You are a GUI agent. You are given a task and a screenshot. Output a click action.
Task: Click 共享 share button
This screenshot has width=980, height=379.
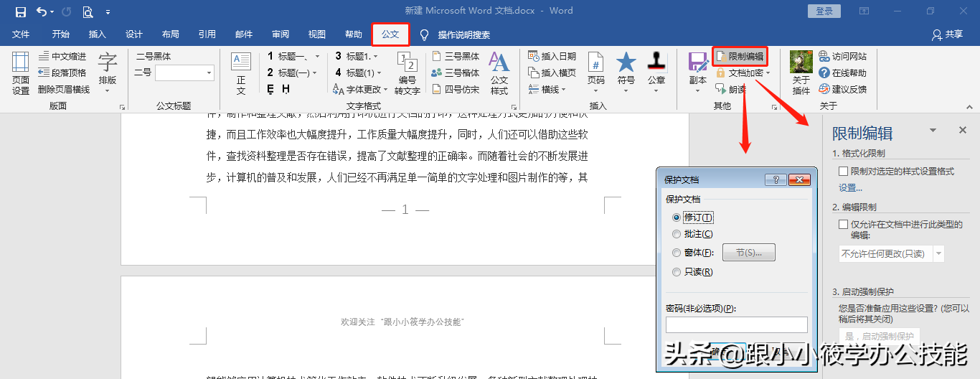tap(947, 34)
